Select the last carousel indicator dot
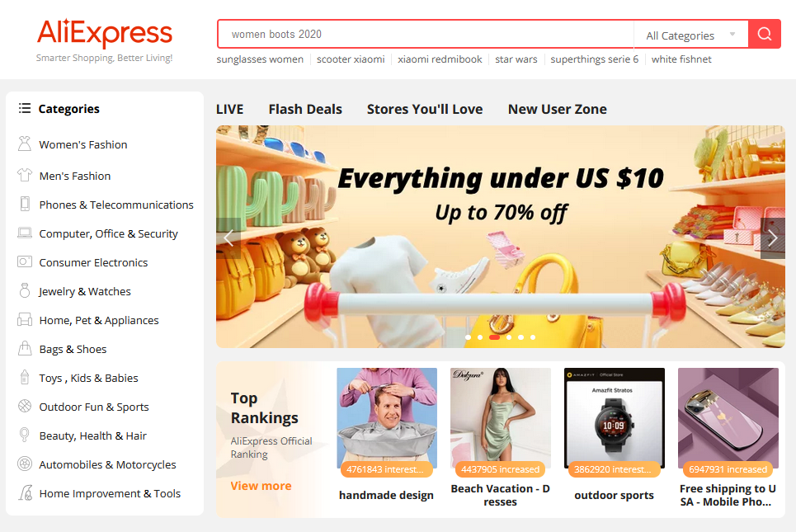The width and height of the screenshot is (796, 532). [x=533, y=337]
